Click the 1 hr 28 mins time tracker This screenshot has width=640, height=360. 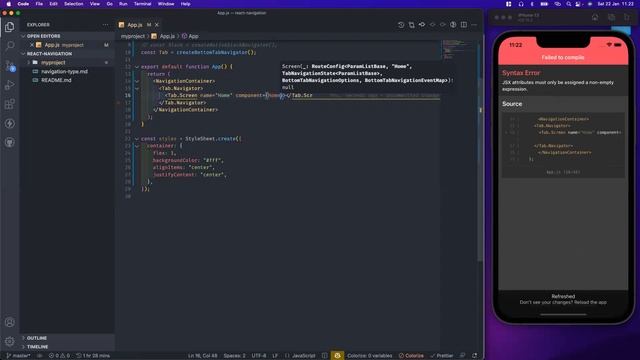(93, 356)
